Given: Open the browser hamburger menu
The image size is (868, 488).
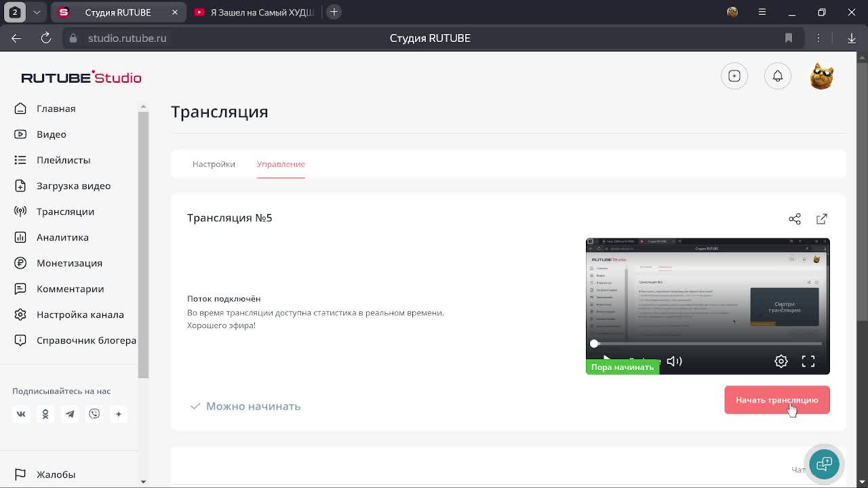Looking at the screenshot, I should coord(762,12).
